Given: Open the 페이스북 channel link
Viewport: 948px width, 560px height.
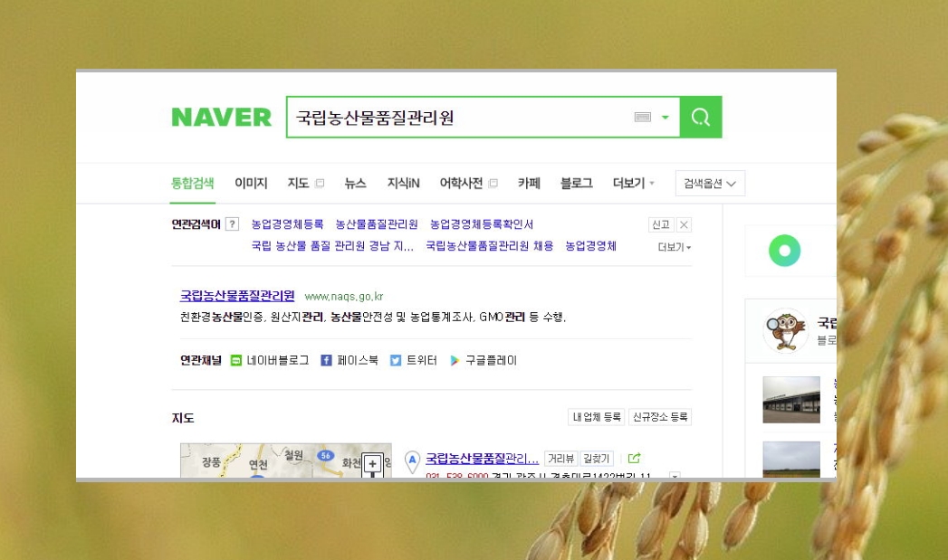Looking at the screenshot, I should [350, 361].
